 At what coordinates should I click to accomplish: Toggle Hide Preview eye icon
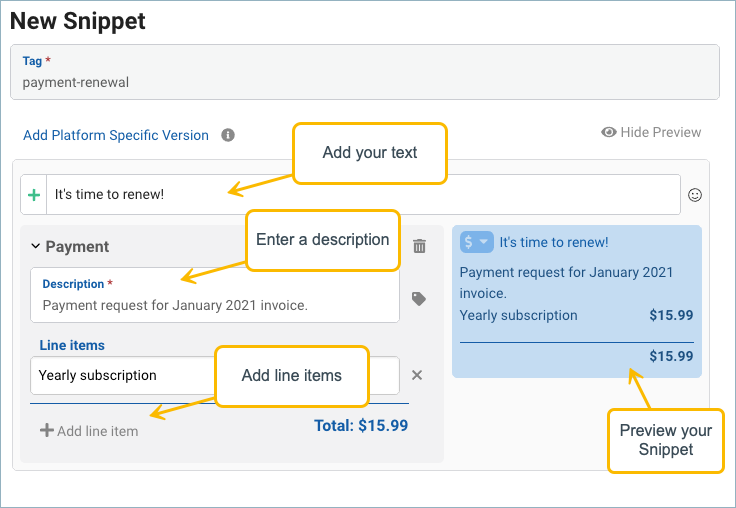[608, 132]
